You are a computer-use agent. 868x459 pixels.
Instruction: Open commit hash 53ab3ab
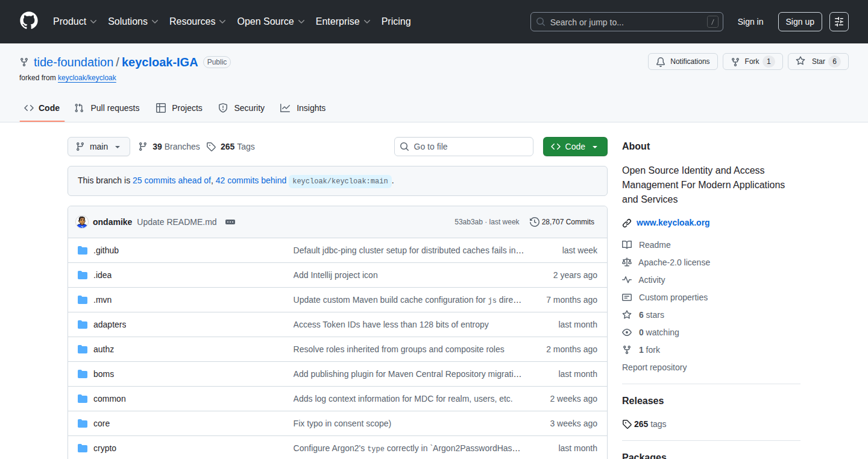[x=468, y=222]
